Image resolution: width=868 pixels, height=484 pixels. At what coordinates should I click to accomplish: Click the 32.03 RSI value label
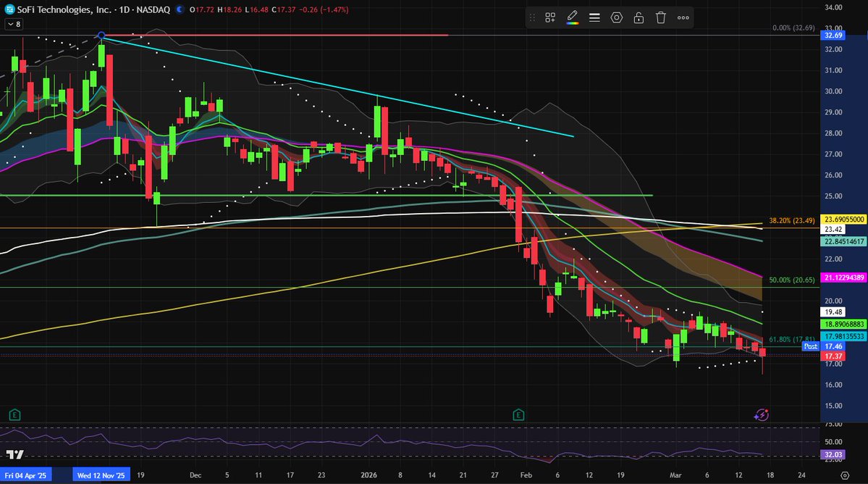[833, 454]
